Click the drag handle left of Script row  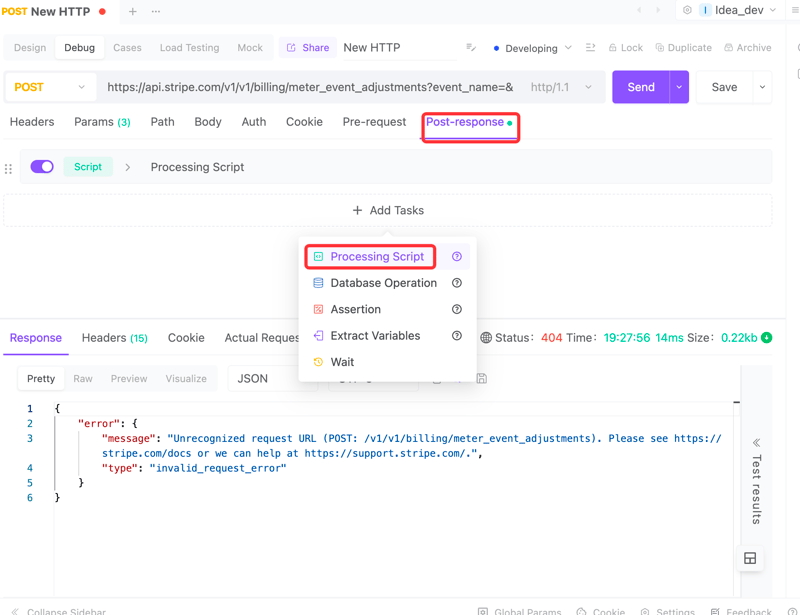9,168
